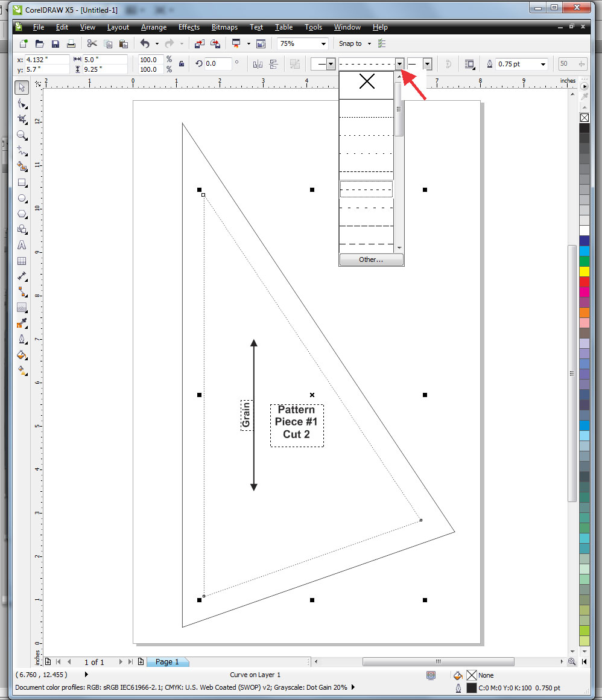Select the medium dashed line style option
This screenshot has height=700, width=602.
tap(367, 188)
